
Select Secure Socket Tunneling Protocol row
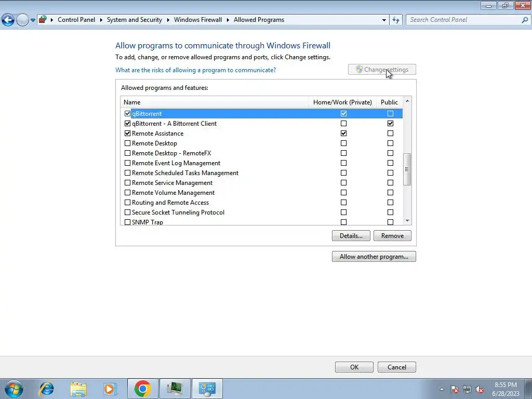click(262, 212)
